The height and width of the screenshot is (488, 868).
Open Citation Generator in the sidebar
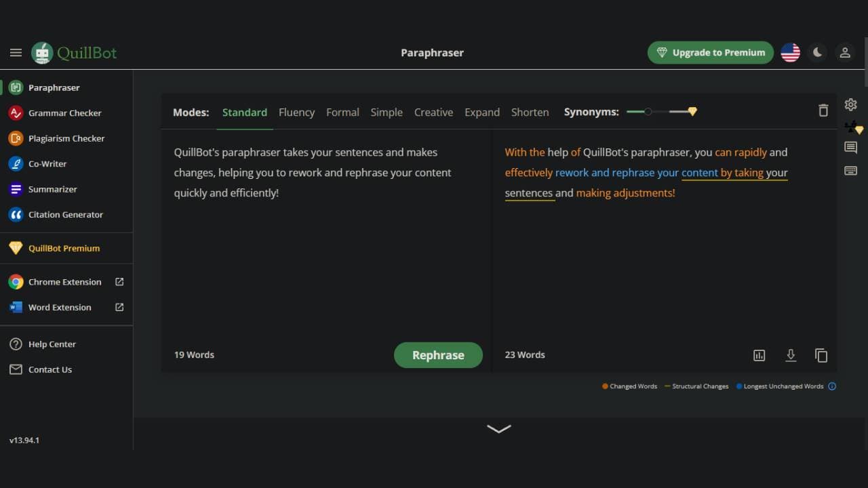click(66, 215)
